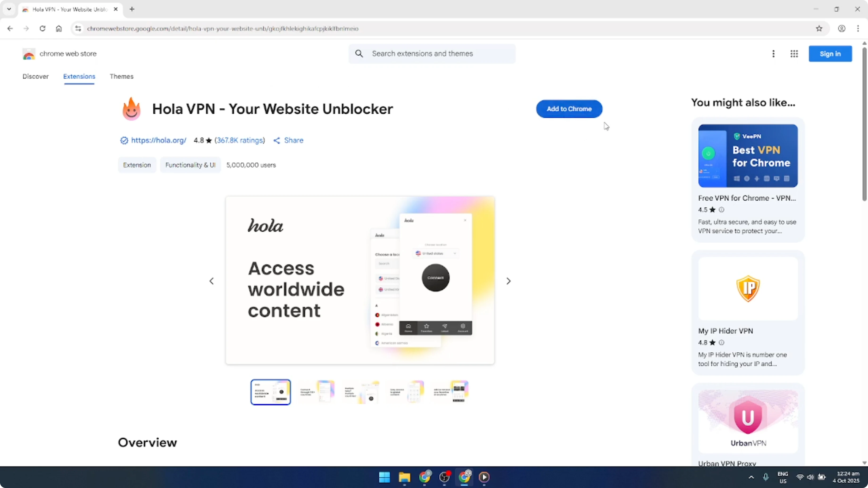Click the search magnifier icon

[x=359, y=54]
